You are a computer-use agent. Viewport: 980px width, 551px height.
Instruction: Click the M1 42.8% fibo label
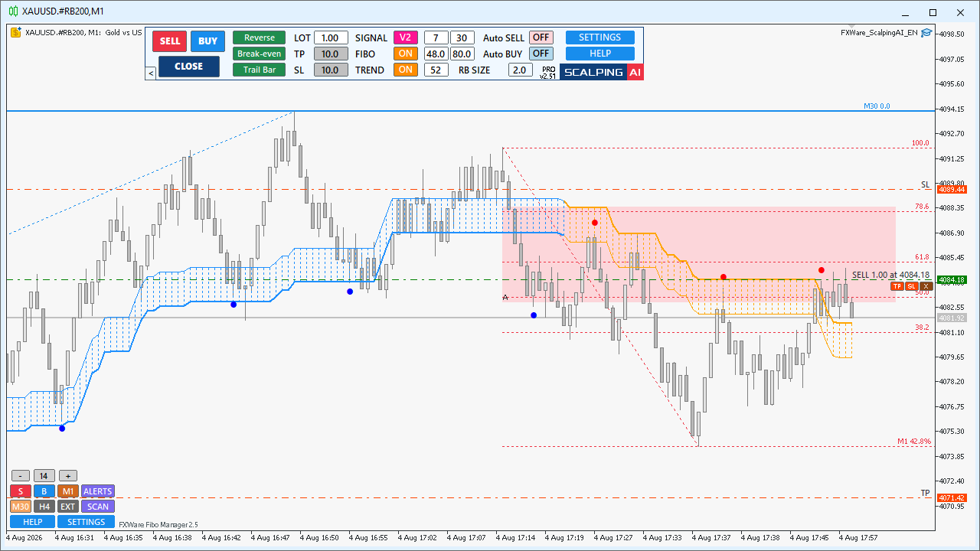(x=914, y=442)
